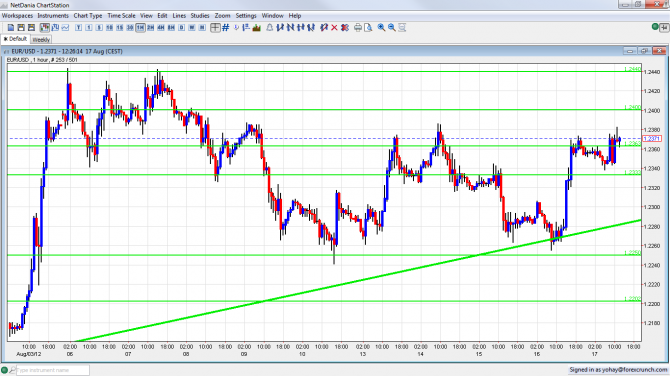This screenshot has width=670, height=376.
Task: Click the search magnifier icon in the status bar
Action: (12, 370)
